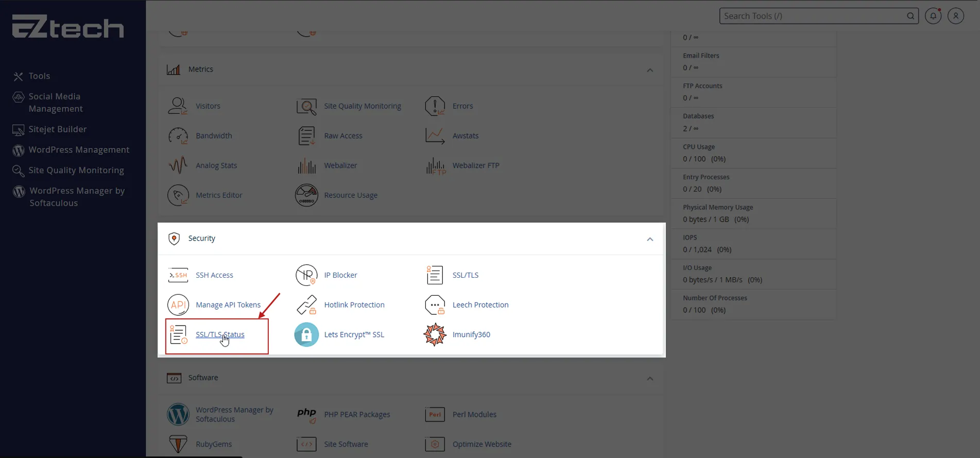Open the Metrics Editor icon
Viewport: 980px width, 458px height.
[x=178, y=195]
